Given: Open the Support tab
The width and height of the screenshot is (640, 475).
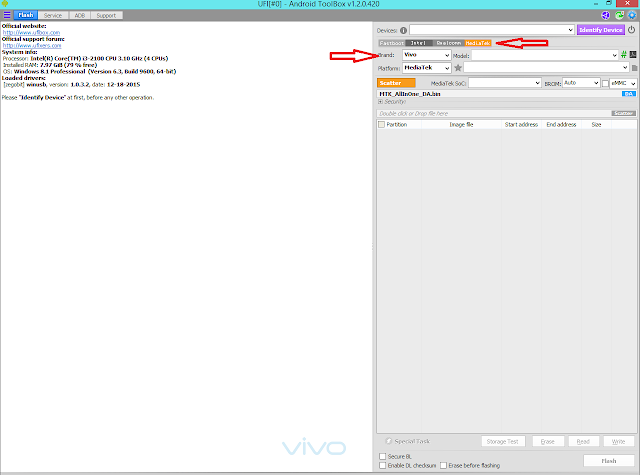Looking at the screenshot, I should click(106, 15).
